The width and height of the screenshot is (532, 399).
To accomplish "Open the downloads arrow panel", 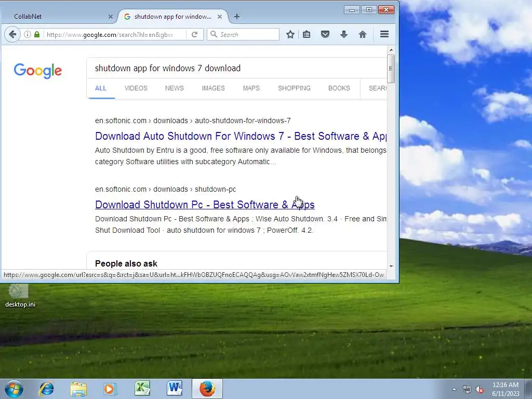I will [344, 34].
